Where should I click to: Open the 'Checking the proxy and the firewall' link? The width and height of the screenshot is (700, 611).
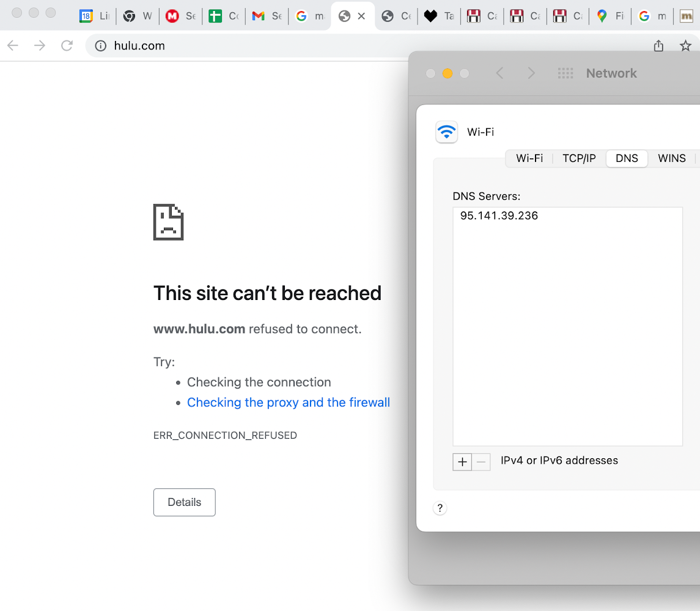pos(288,402)
